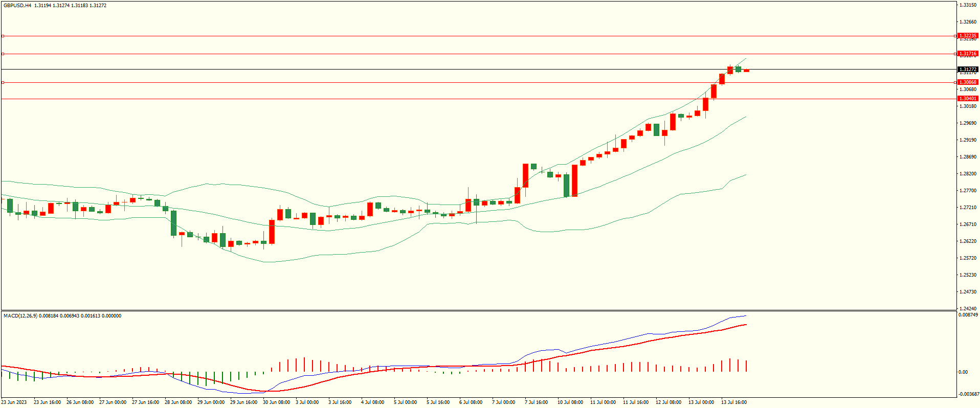Click the 4 Jul 08:00 time label

372,402
